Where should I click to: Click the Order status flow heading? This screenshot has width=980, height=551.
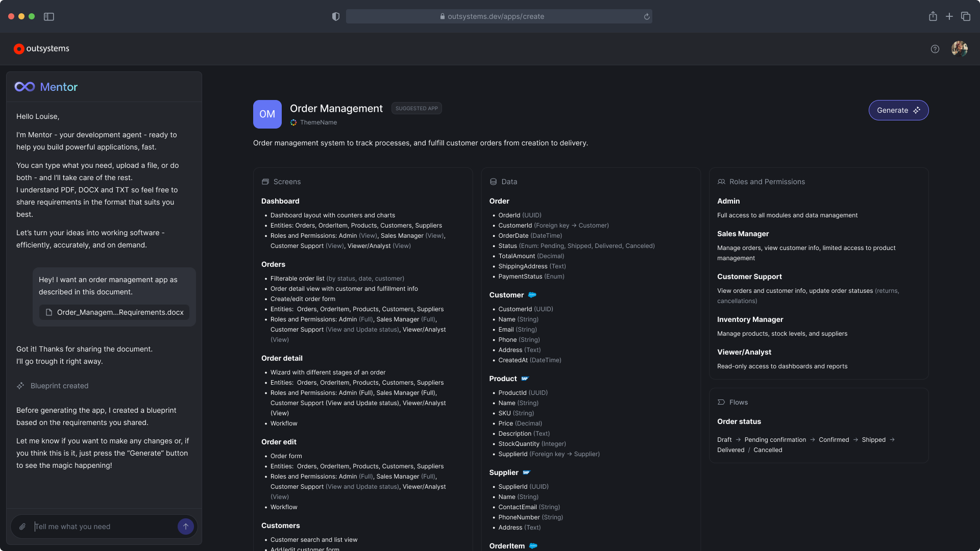point(739,421)
